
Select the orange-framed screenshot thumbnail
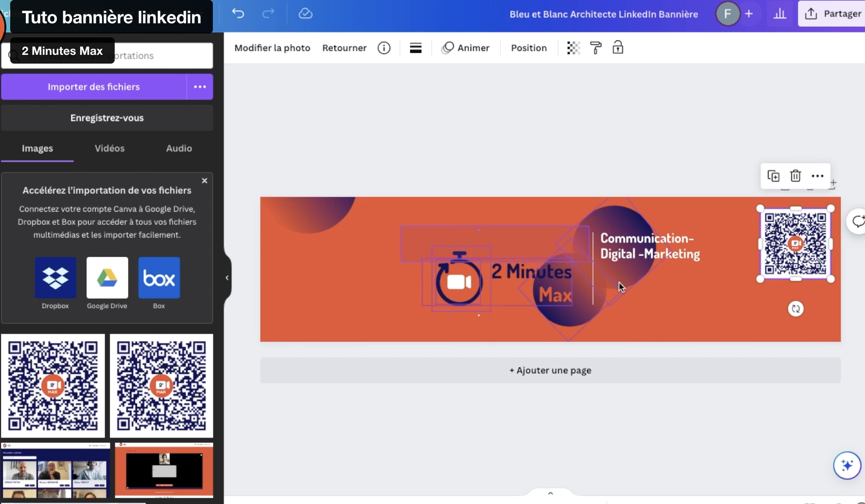click(164, 470)
